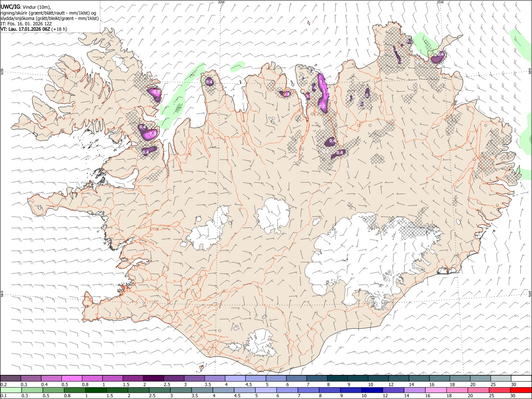Click the UWC/IG title text
532x399 pixels.
[x=10, y=7]
